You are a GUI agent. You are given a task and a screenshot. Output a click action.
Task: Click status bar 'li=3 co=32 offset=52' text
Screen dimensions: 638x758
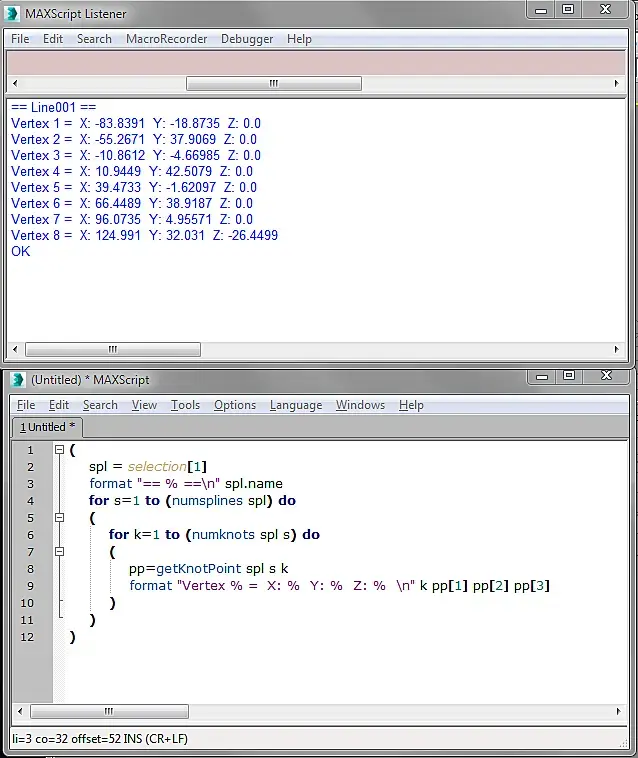click(x=66, y=739)
